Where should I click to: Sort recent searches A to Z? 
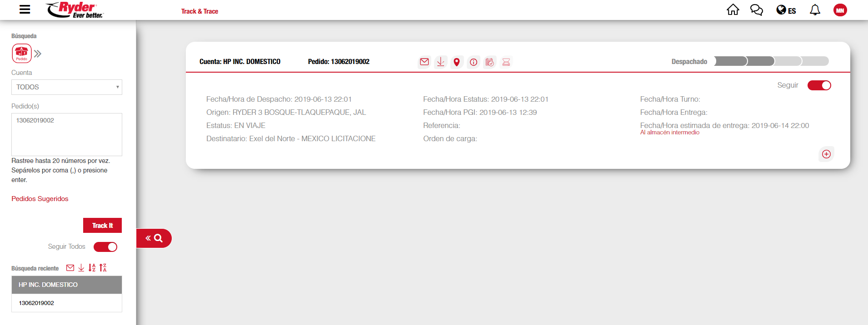pos(92,268)
